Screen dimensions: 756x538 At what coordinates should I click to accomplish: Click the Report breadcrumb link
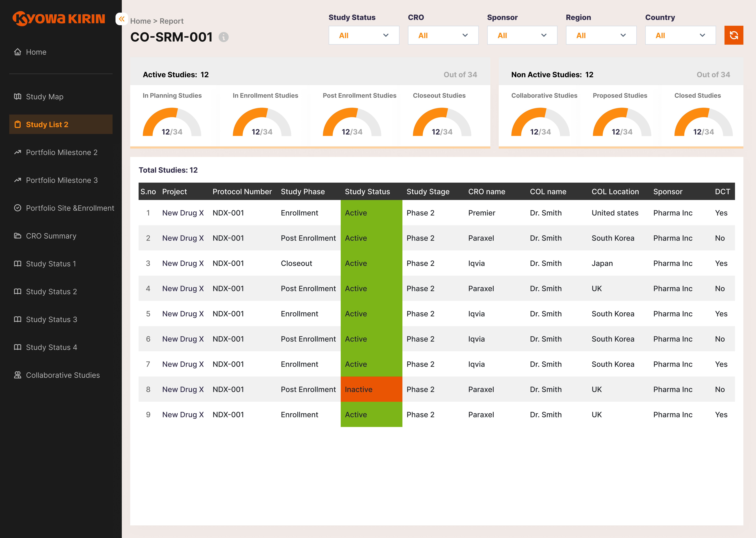click(x=171, y=21)
